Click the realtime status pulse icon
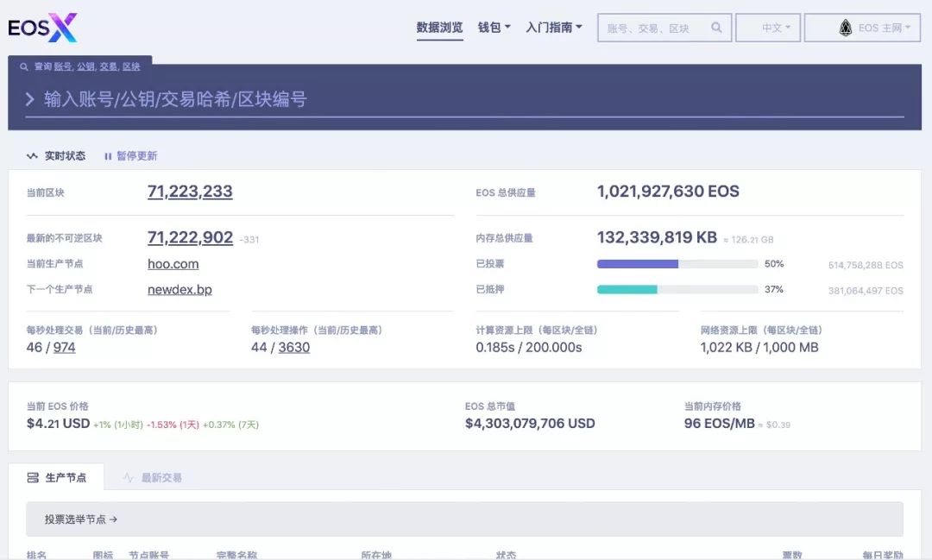This screenshot has width=932, height=560. tap(32, 156)
